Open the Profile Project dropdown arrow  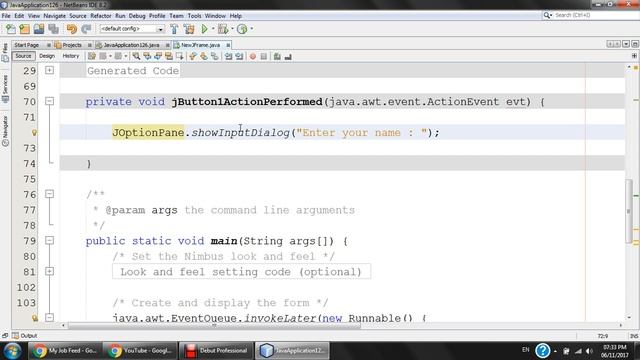[251, 29]
